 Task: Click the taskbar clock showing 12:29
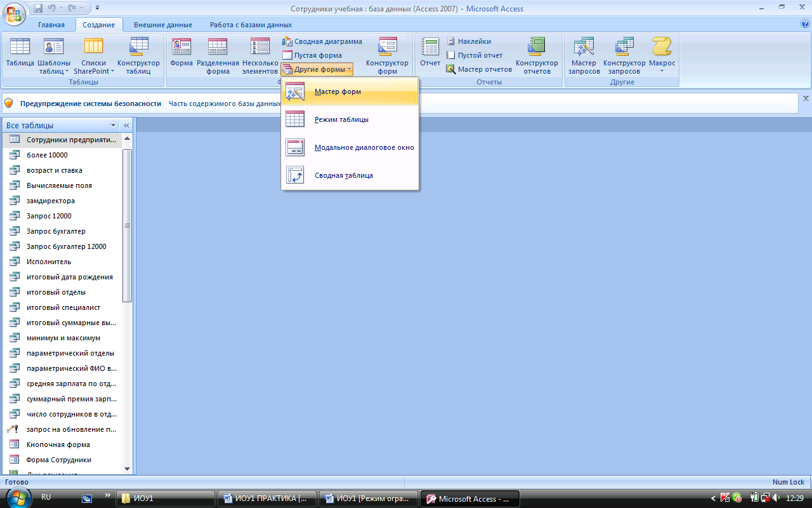[795, 498]
